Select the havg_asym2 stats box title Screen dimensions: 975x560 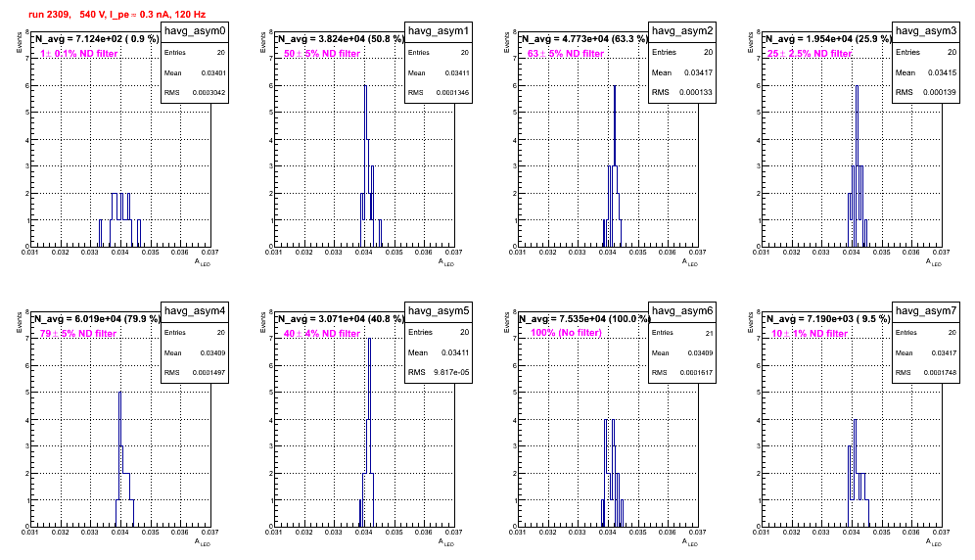682,30
